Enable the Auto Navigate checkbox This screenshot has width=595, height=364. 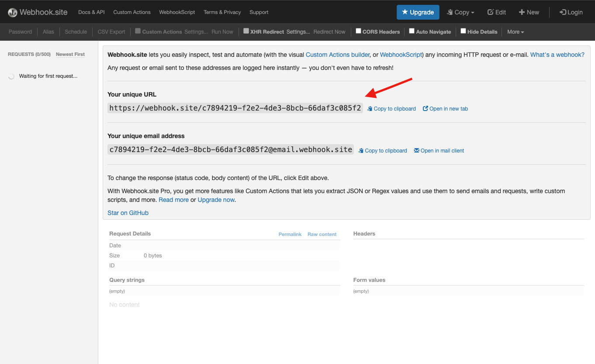[x=412, y=31]
